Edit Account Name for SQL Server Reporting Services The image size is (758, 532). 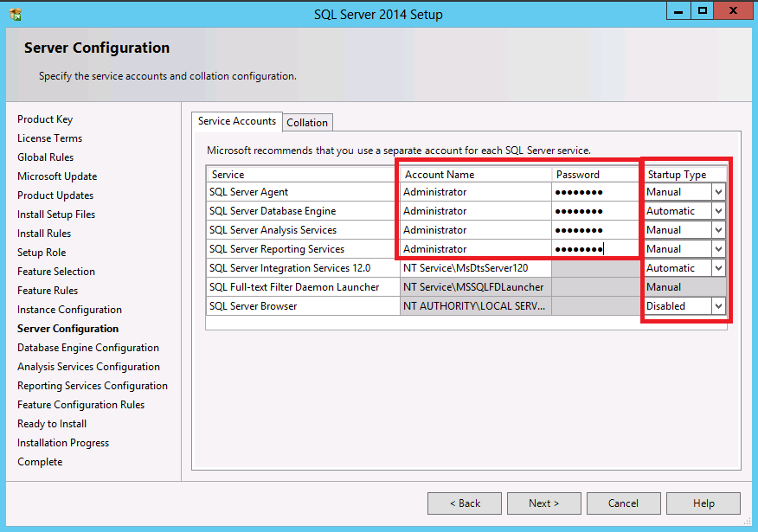pyautogui.click(x=476, y=249)
